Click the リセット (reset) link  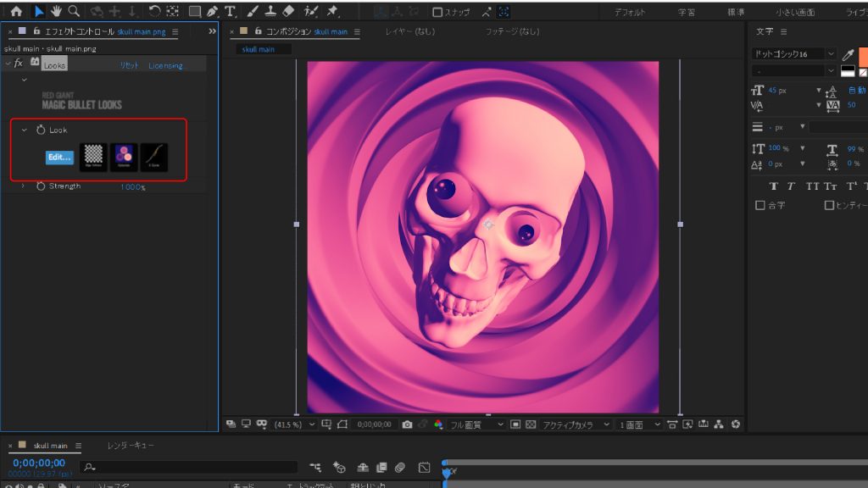pyautogui.click(x=129, y=65)
